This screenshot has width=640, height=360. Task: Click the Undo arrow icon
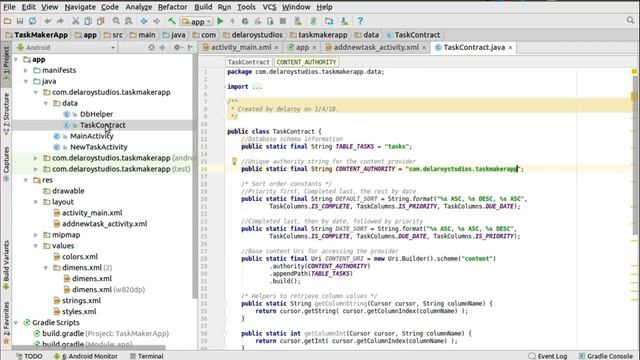tap(48, 21)
